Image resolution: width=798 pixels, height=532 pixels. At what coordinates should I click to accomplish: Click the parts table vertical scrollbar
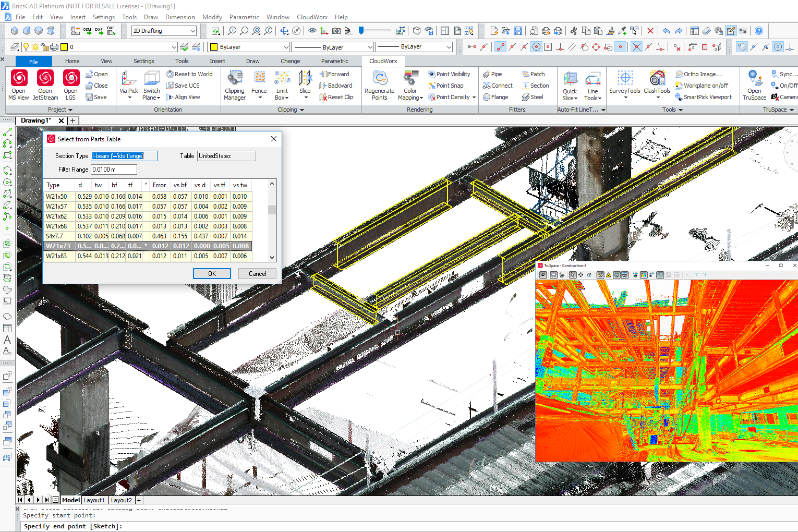pyautogui.click(x=272, y=220)
